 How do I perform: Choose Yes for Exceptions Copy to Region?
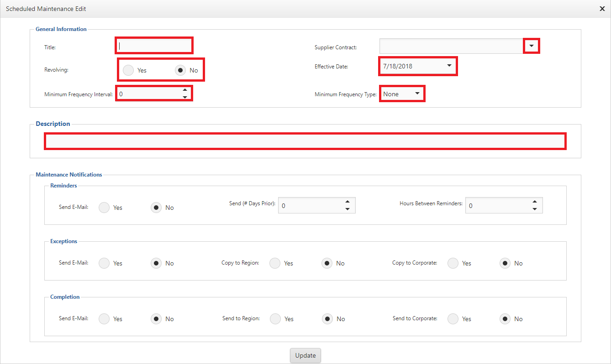coord(275,263)
